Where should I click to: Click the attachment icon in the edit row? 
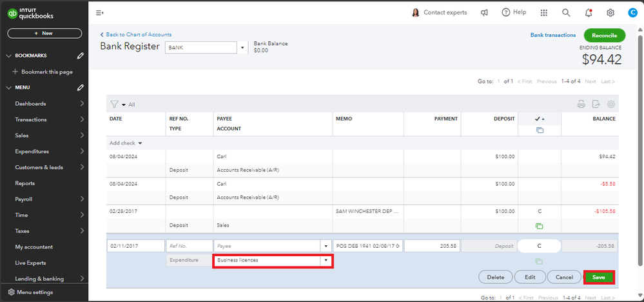[x=540, y=261]
